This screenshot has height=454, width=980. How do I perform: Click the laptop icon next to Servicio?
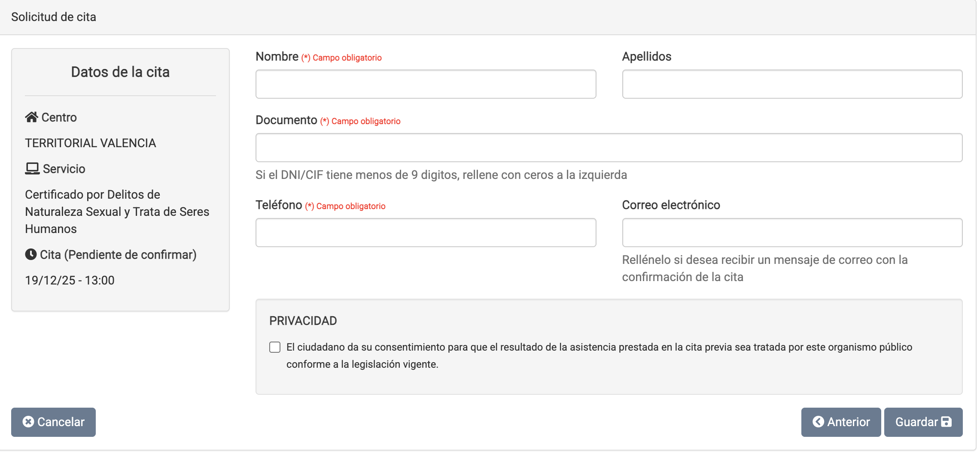[x=32, y=169]
